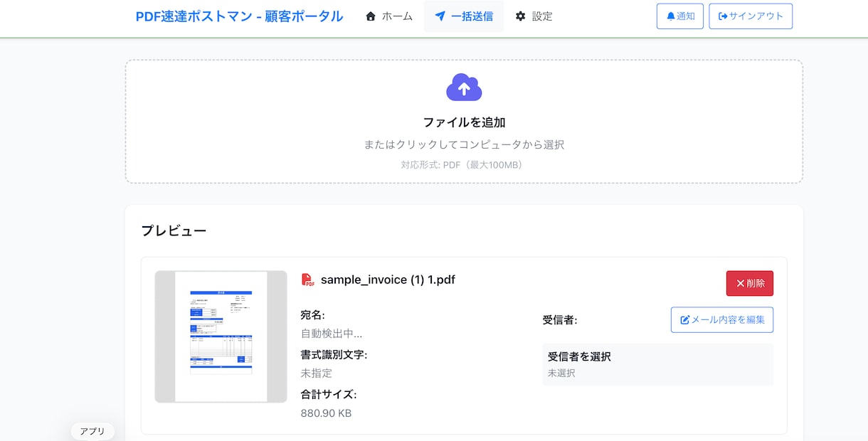Click the 通知 button
Image resolution: width=868 pixels, height=441 pixels.
(x=680, y=16)
